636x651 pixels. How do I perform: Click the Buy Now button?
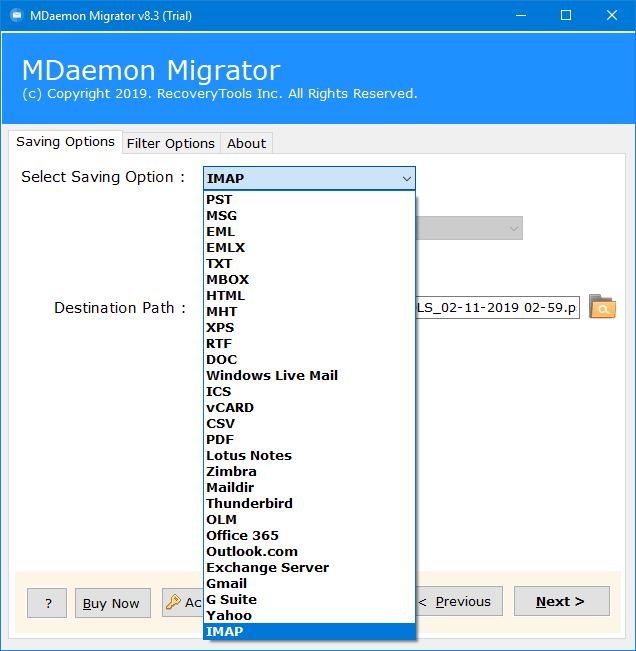(113, 603)
